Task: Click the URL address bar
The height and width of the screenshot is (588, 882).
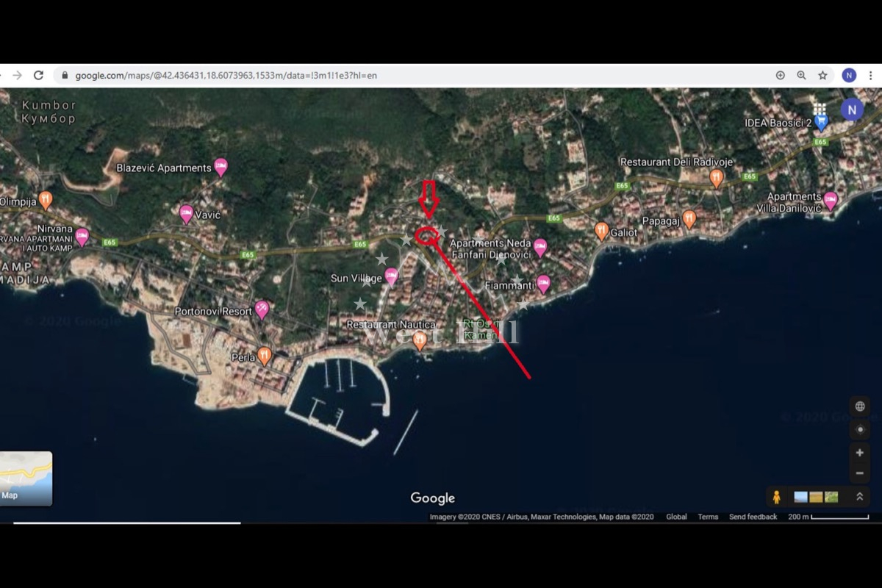Action: point(412,75)
